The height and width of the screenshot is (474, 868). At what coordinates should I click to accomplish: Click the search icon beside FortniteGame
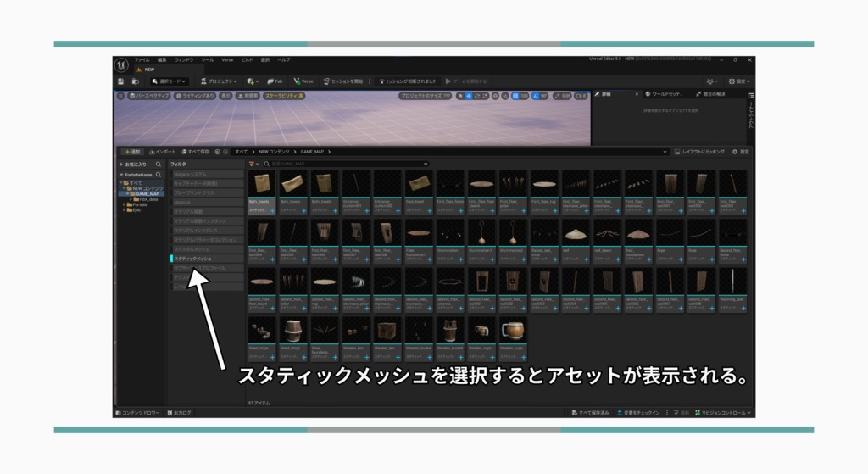(159, 175)
